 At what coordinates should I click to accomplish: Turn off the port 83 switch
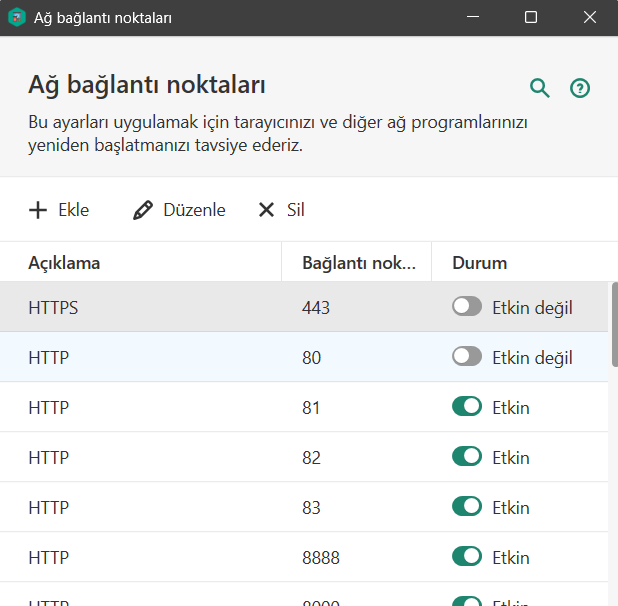coord(467,507)
